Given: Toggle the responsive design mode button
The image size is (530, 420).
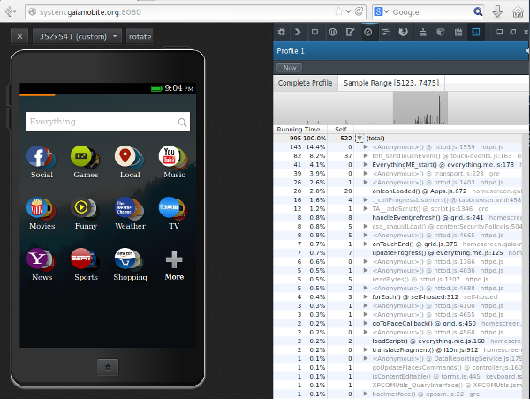Looking at the screenshot, I should pyautogui.click(x=475, y=32).
